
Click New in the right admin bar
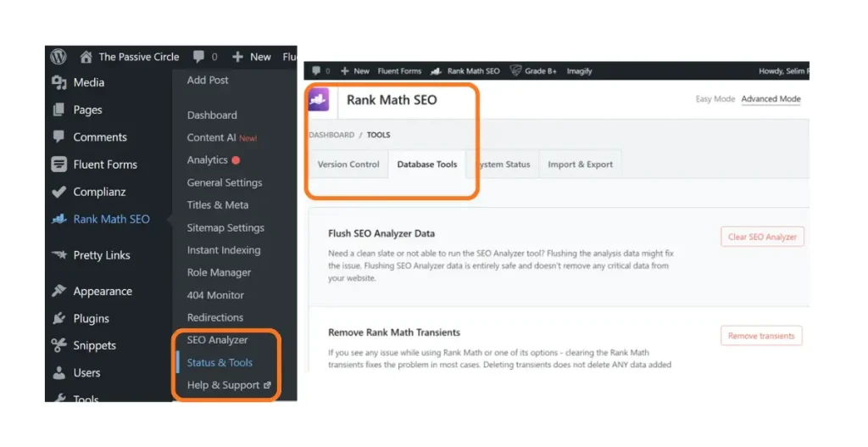pyautogui.click(x=361, y=71)
